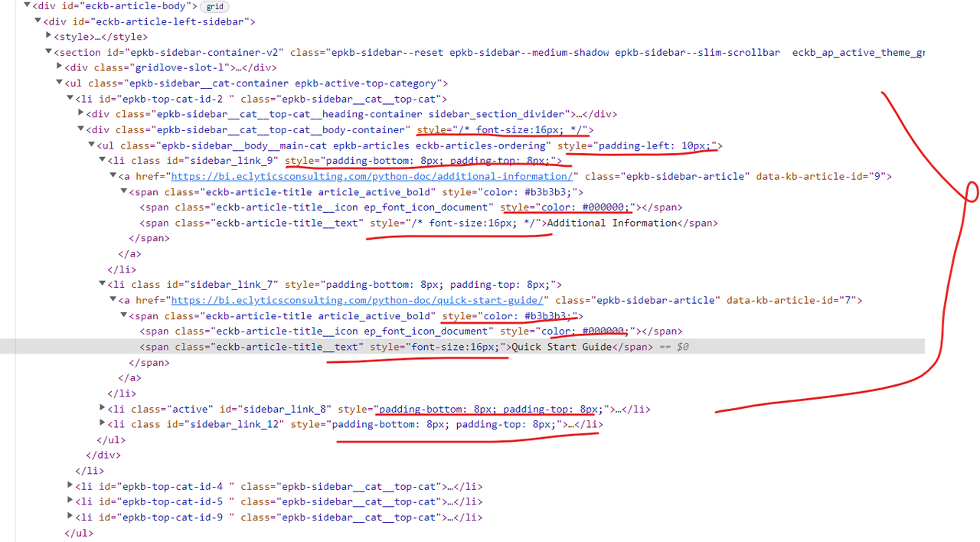Collapse the sidebar_link_9 list item
This screenshot has height=542, width=980.
point(103,161)
